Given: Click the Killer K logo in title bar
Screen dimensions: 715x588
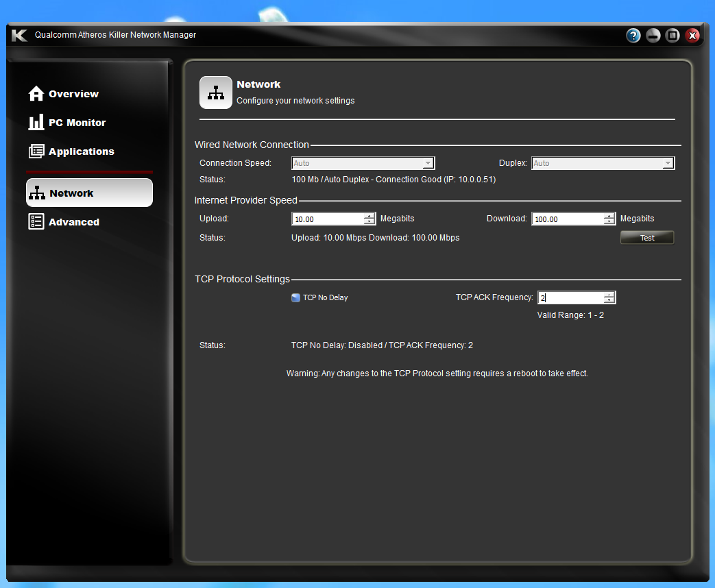Looking at the screenshot, I should point(20,35).
